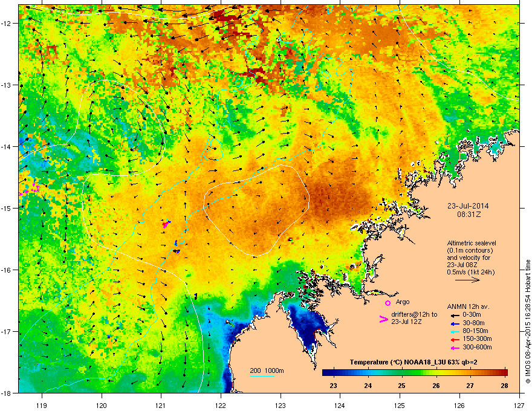Viewport: 532px width, 411px height.
Task: Click the '200 1000m' depth contour label
Action: 267,371
